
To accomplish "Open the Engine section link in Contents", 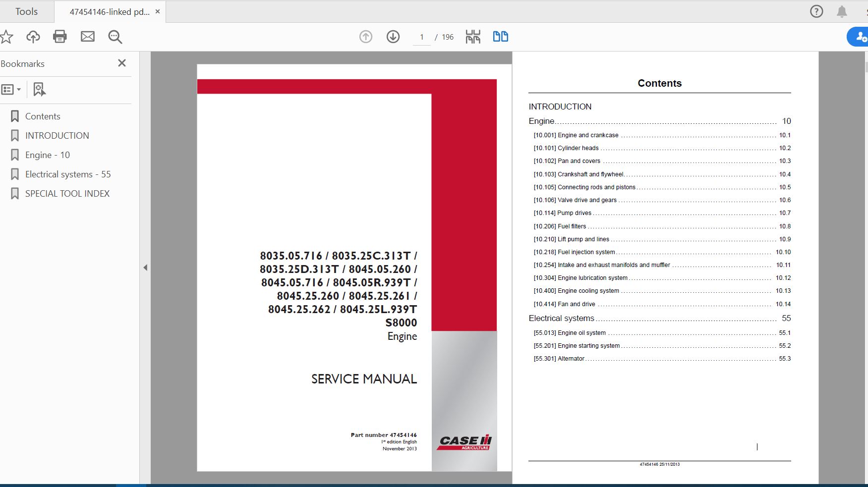I will coord(660,121).
